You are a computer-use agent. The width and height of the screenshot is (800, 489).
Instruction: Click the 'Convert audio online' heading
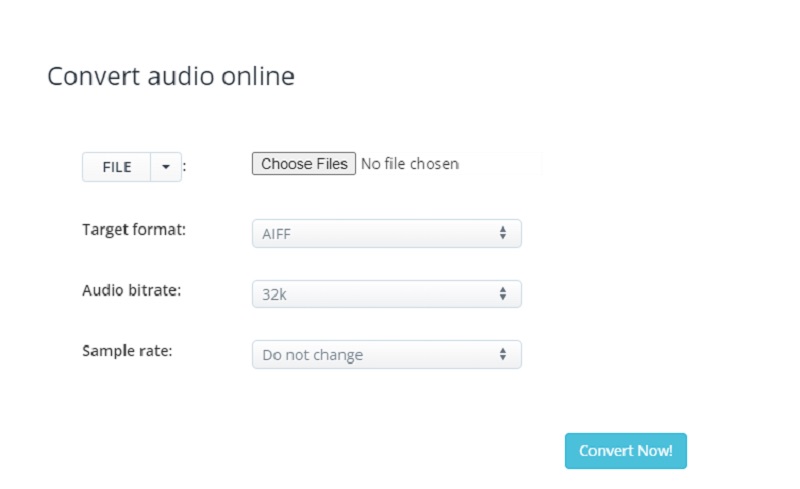[171, 76]
